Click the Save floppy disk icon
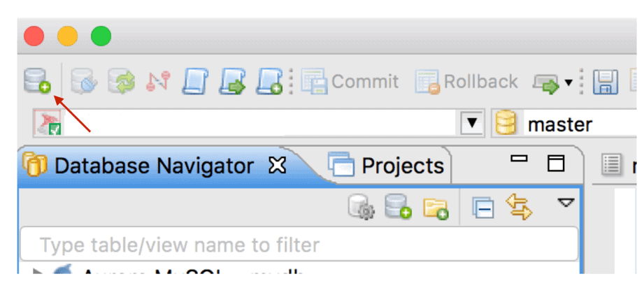Viewport: 644px width, 295px height. [605, 82]
